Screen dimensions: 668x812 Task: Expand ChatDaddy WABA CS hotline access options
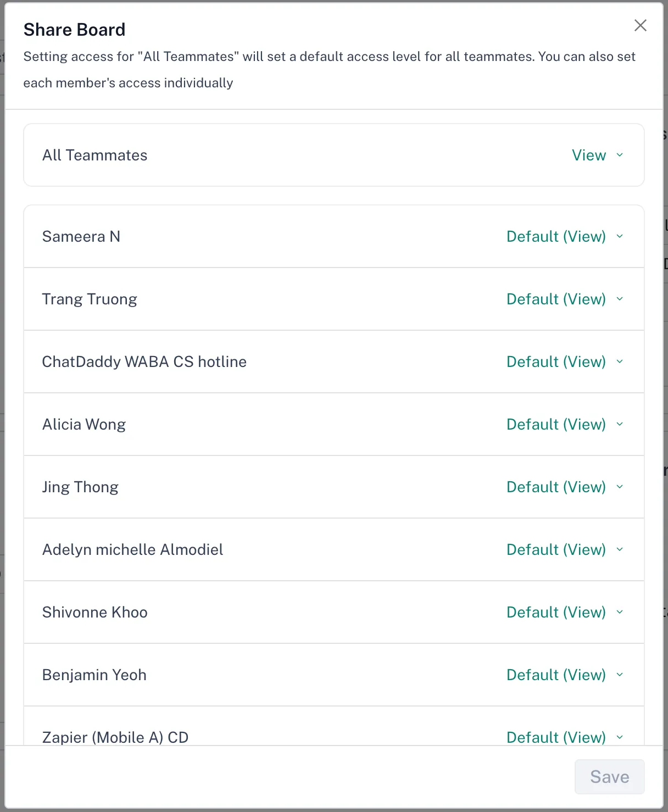pos(564,362)
